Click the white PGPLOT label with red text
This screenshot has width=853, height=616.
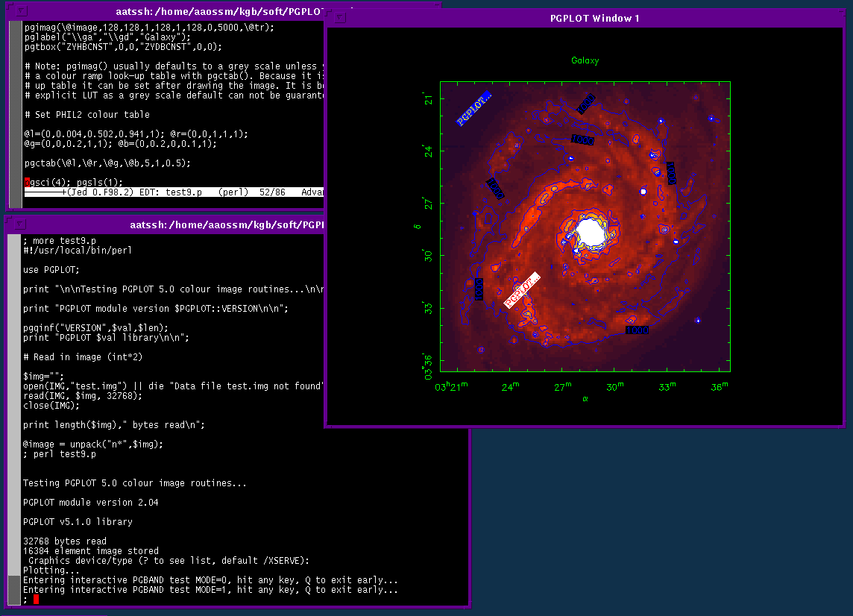[522, 289]
